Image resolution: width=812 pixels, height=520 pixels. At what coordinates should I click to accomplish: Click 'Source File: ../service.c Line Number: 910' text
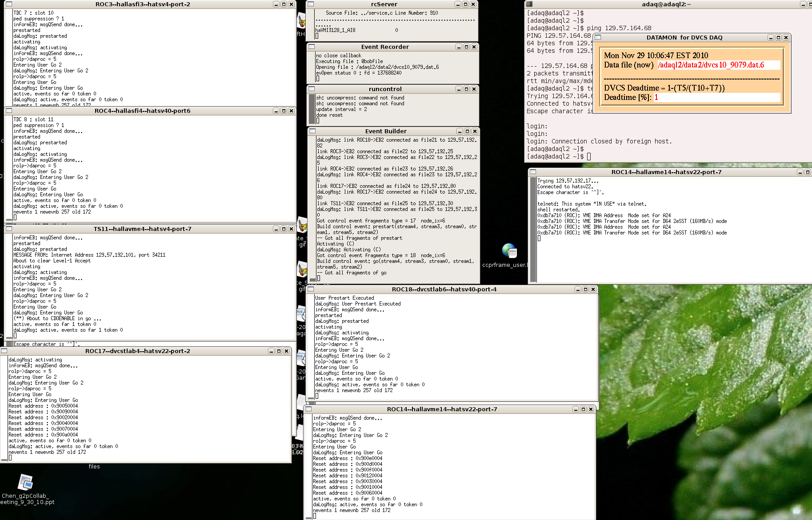point(382,13)
